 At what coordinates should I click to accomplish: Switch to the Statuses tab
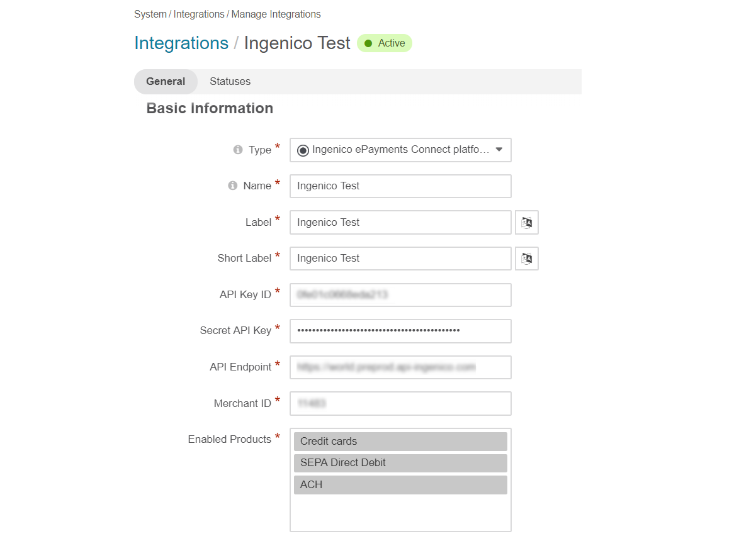tap(230, 82)
